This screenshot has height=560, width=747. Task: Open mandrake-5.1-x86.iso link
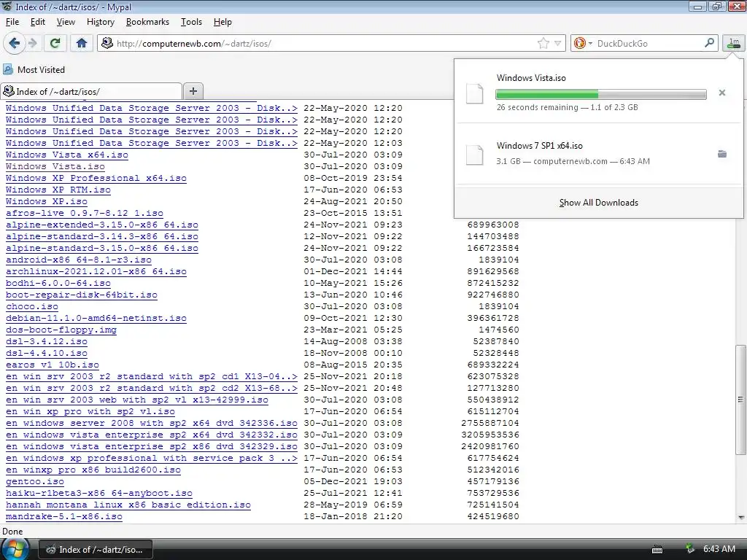coord(64,517)
